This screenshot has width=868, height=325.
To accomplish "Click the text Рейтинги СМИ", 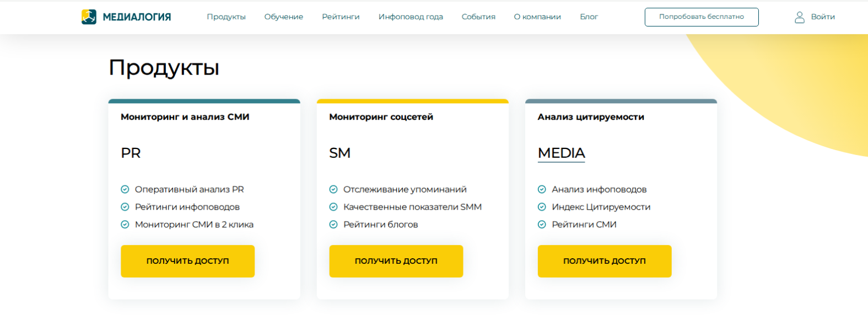I will tap(584, 225).
